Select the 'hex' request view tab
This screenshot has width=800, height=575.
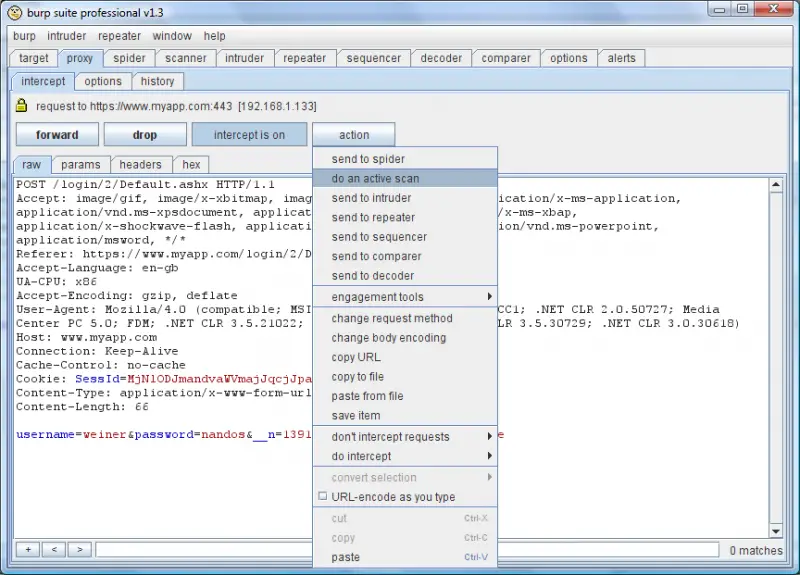[191, 164]
